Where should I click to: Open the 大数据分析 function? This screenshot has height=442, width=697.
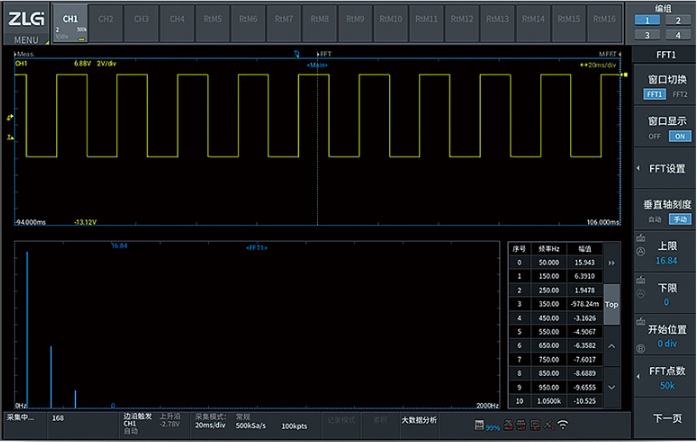(x=419, y=420)
